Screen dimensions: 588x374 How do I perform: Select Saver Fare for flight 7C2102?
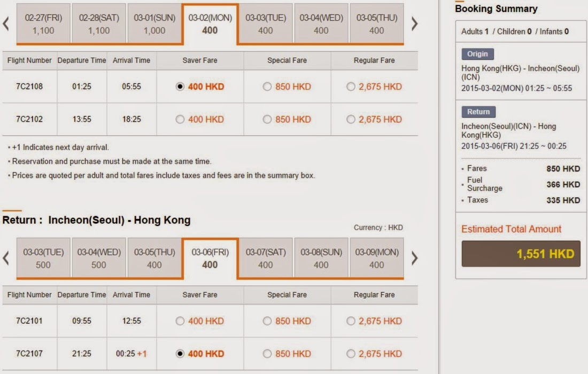click(180, 120)
